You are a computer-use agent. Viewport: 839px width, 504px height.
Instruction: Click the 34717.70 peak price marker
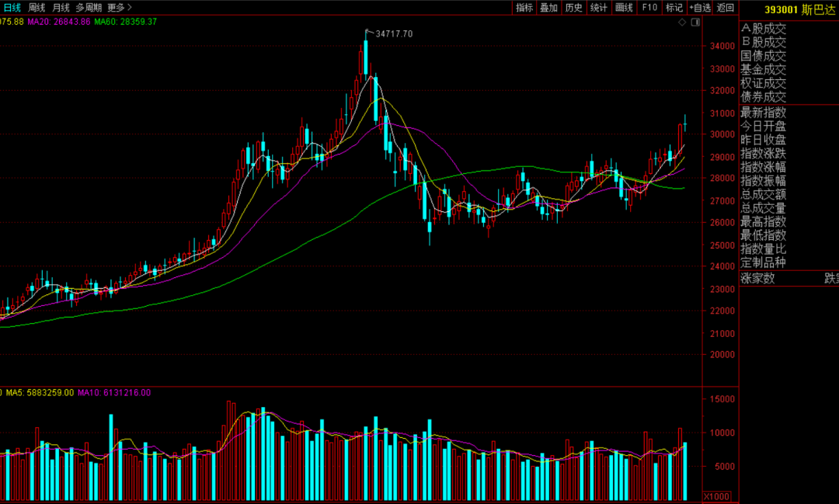[394, 33]
